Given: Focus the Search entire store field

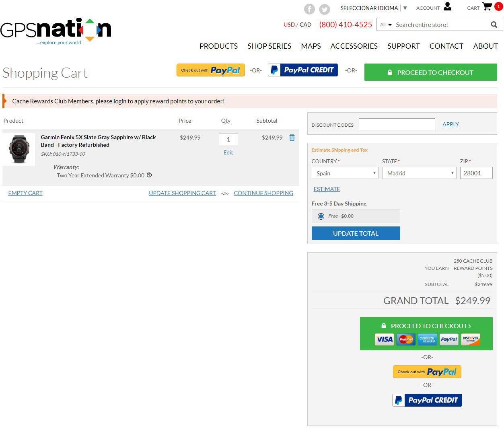Looking at the screenshot, I should coord(440,25).
